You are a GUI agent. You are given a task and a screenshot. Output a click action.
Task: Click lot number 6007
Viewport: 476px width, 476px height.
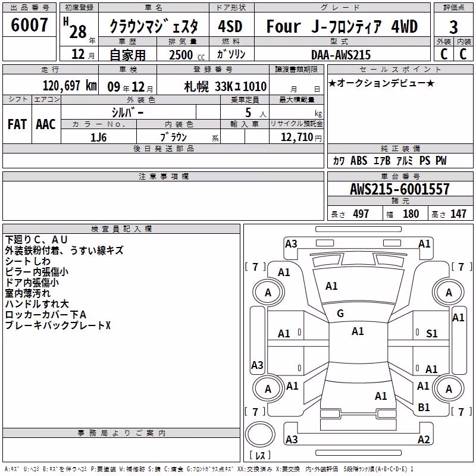point(29,25)
